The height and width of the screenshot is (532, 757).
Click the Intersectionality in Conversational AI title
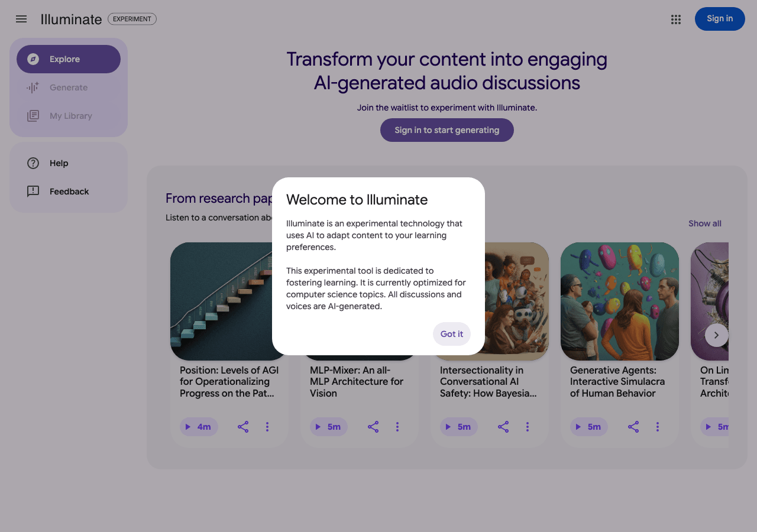[x=489, y=382]
